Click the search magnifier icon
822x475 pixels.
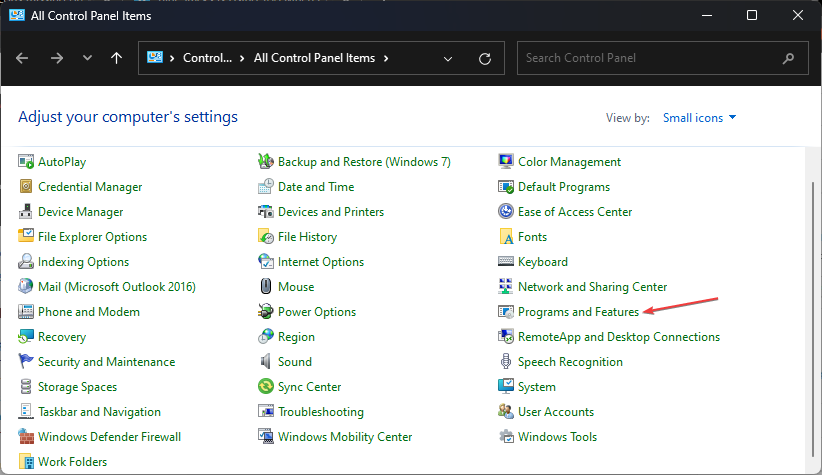click(x=788, y=58)
